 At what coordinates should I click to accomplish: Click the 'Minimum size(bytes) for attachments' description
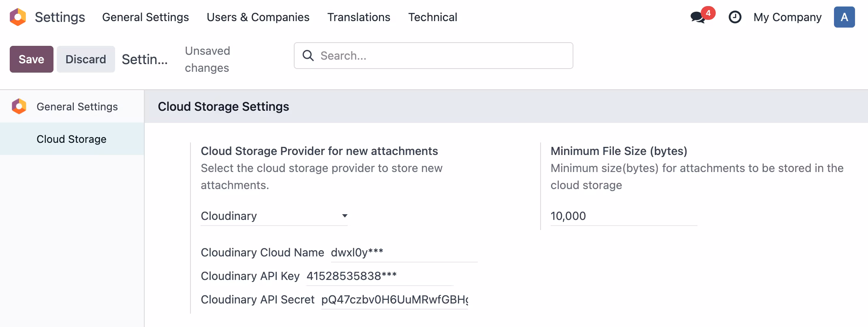tap(697, 176)
